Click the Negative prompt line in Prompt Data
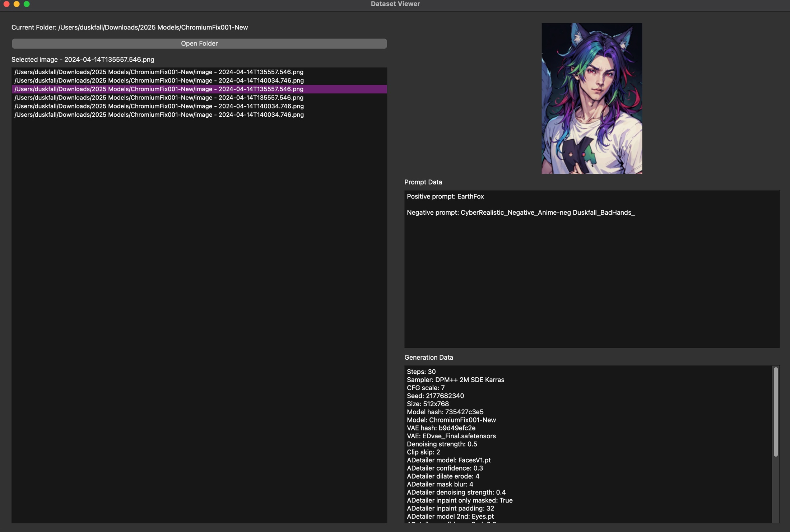 [x=521, y=213]
